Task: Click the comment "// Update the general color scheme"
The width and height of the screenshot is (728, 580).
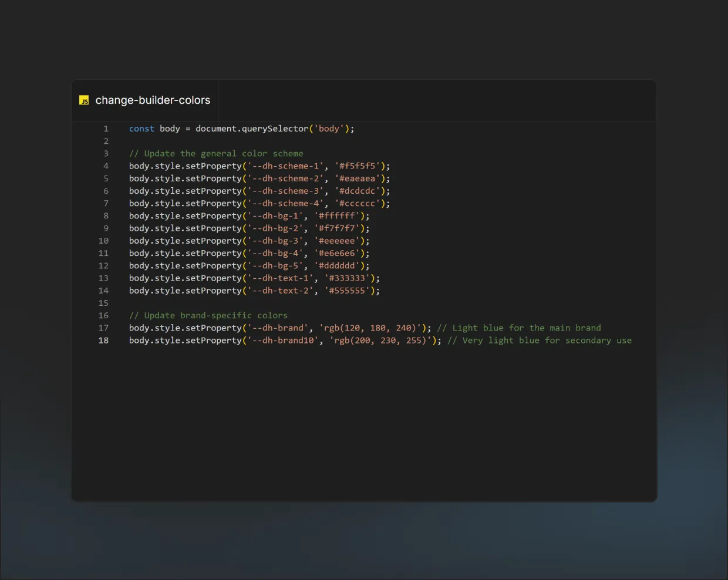Action: [216, 153]
